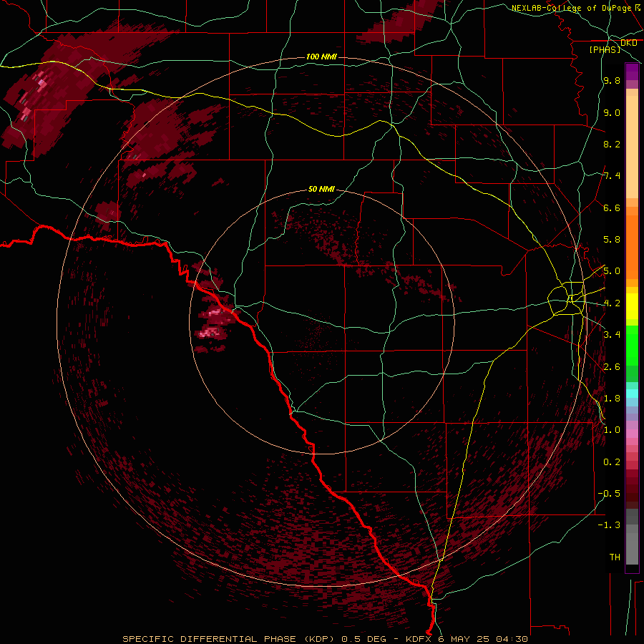
Task: Click the -0.5 value on color scale
Action: (x=609, y=494)
